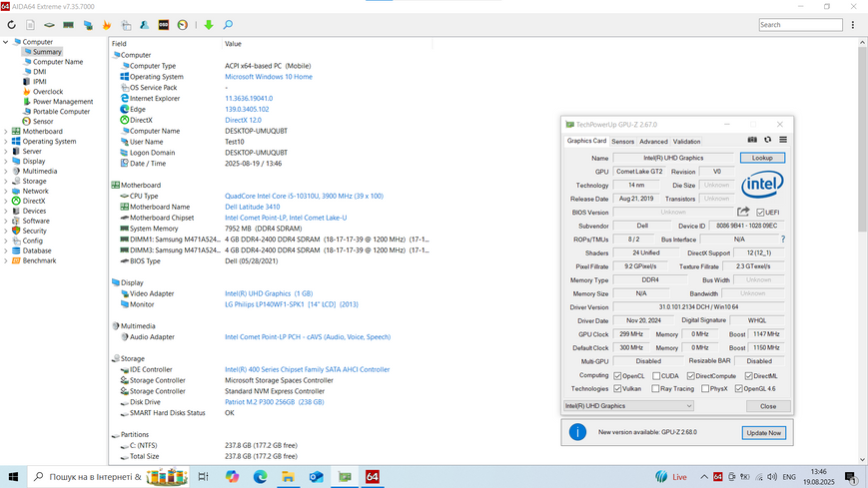Open Task View on the taskbar
This screenshot has height=488, width=868.
(x=203, y=476)
